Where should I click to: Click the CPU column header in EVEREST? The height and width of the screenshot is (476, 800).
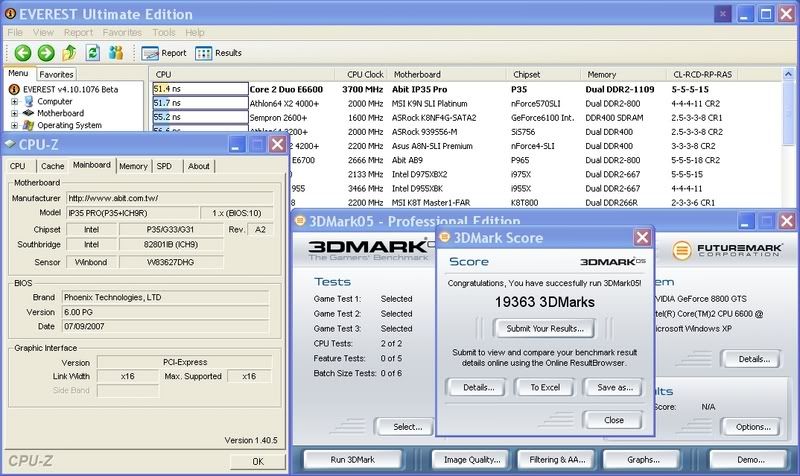pos(242,74)
